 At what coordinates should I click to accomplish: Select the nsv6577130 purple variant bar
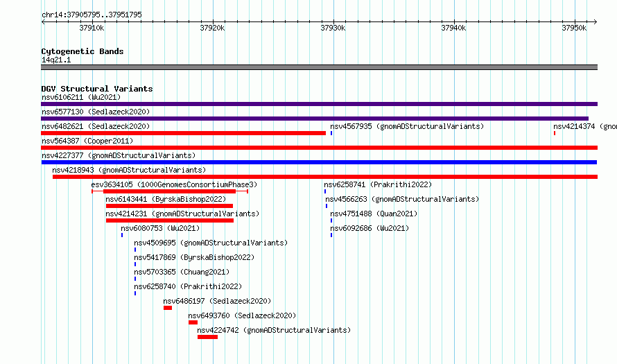point(315,119)
